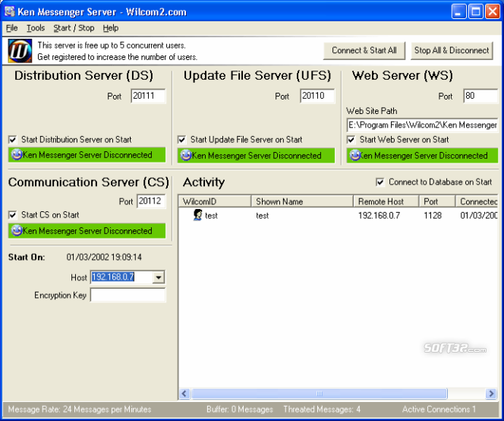504x421 pixels.
Task: Toggle the Start CS on Start checkbox
Action: (13, 215)
